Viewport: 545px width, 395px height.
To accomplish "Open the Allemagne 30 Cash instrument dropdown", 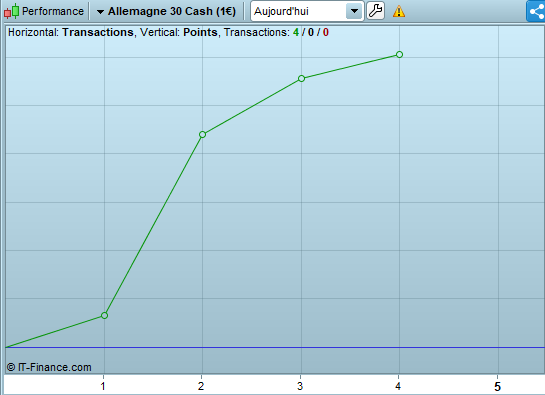I will 166,11.
